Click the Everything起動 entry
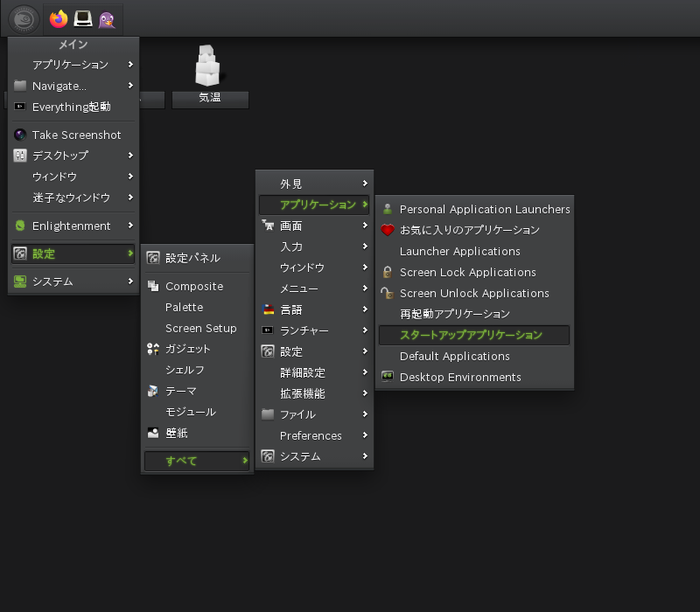The width and height of the screenshot is (700, 612). pyautogui.click(x=73, y=107)
